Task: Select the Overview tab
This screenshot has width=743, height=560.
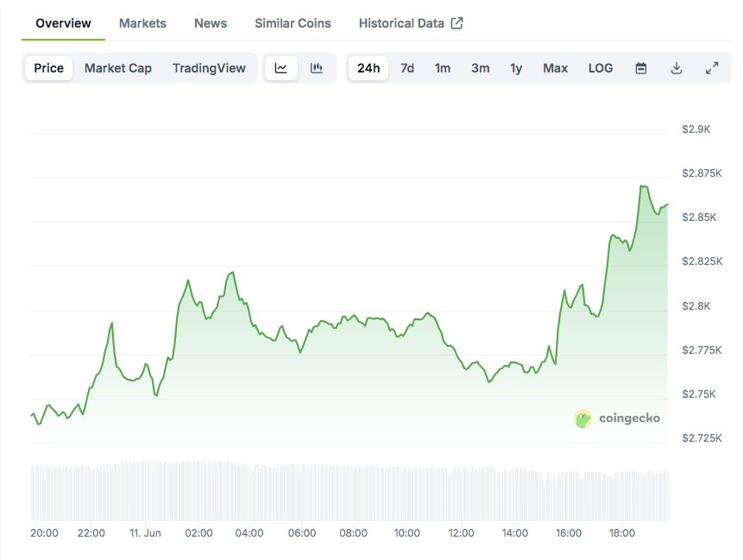Action: coord(63,23)
